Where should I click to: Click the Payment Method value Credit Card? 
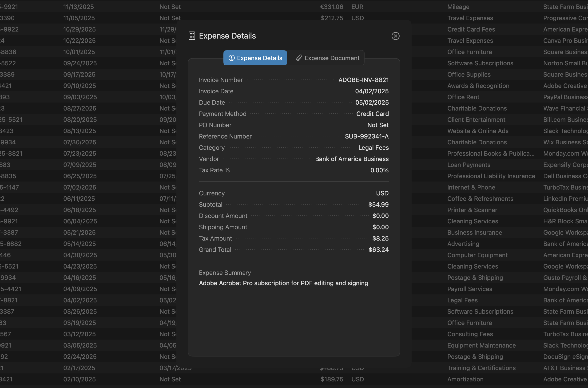pyautogui.click(x=373, y=114)
